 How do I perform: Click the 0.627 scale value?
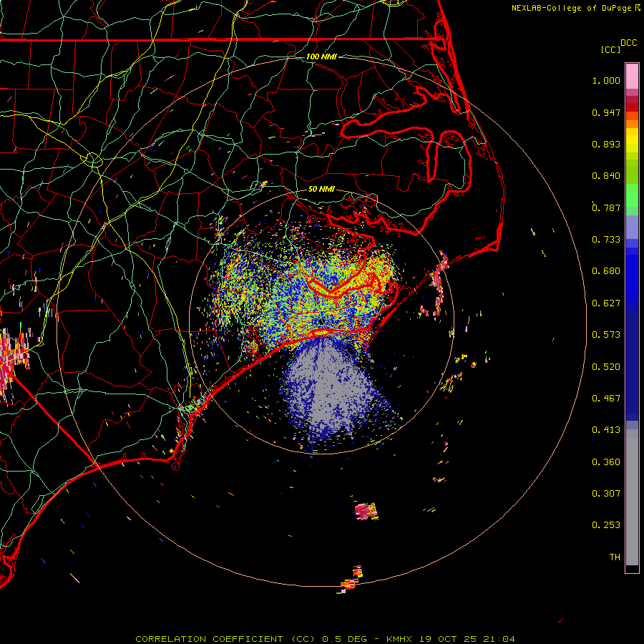(606, 303)
